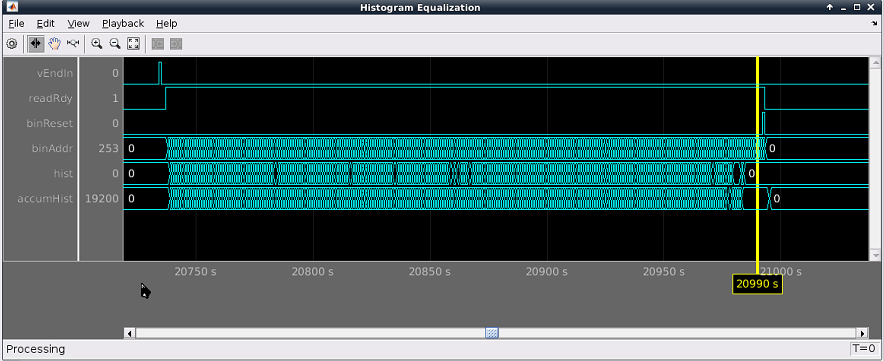The height and width of the screenshot is (361, 884).
Task: Click the horizontal scrollbar thumb
Action: [x=492, y=333]
